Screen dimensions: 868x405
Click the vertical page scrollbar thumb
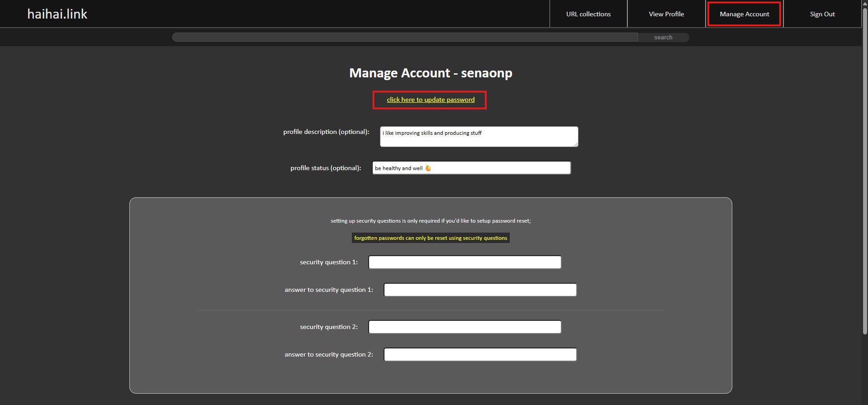click(x=865, y=172)
